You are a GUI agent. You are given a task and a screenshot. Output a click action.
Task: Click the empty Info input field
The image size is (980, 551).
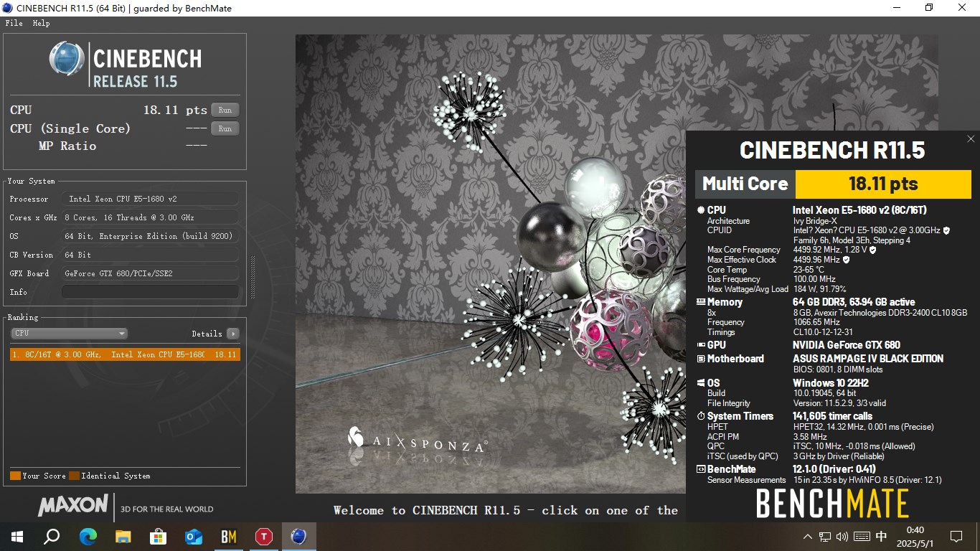[150, 292]
